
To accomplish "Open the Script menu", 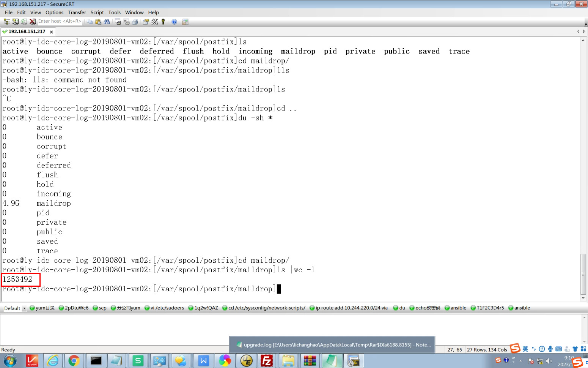I will [x=97, y=13].
